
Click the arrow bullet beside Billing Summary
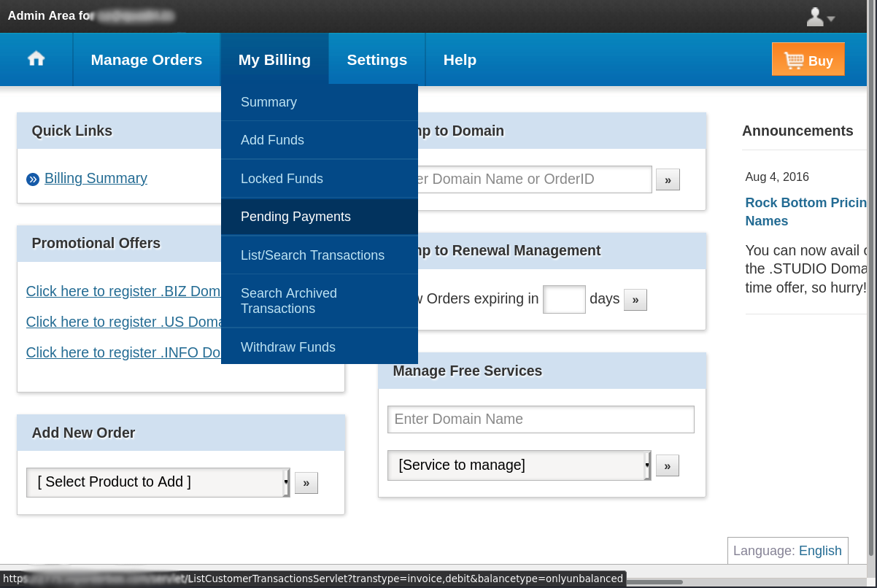(33, 179)
